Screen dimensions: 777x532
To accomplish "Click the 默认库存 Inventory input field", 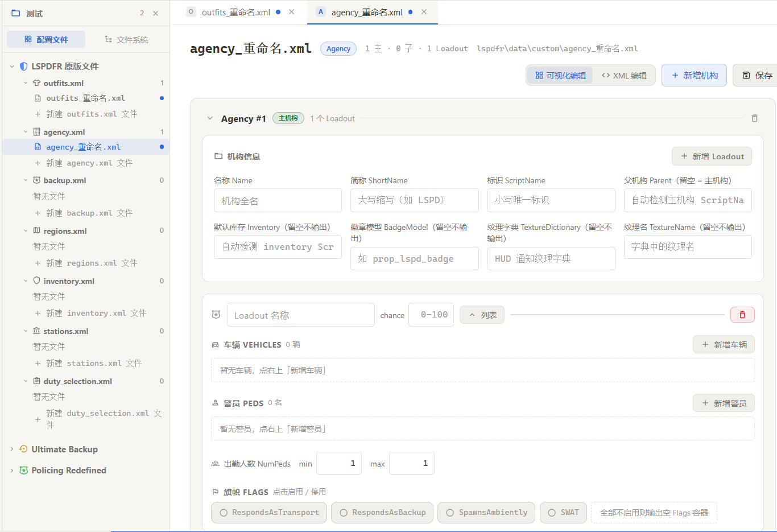I will (x=278, y=247).
